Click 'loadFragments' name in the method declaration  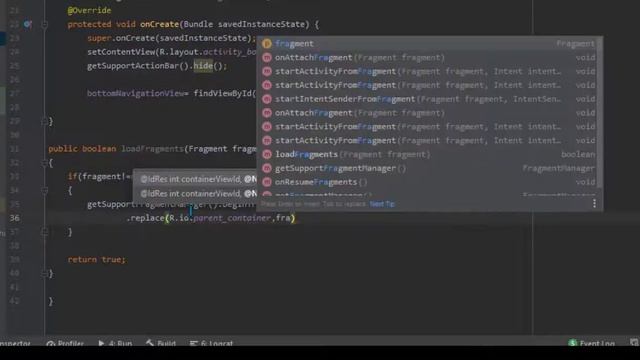coord(152,149)
